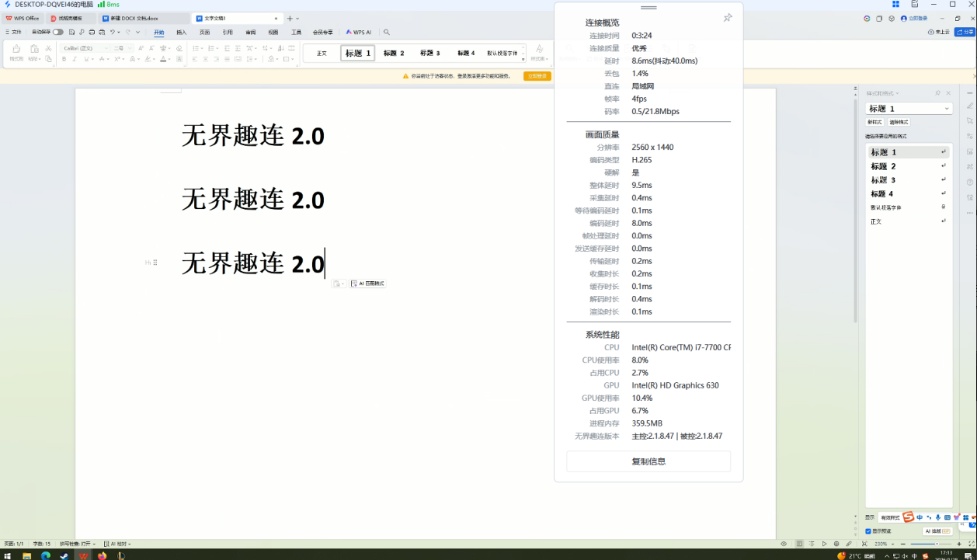Open the 会员专享 tab
This screenshot has width=977, height=560.
pyautogui.click(x=323, y=33)
